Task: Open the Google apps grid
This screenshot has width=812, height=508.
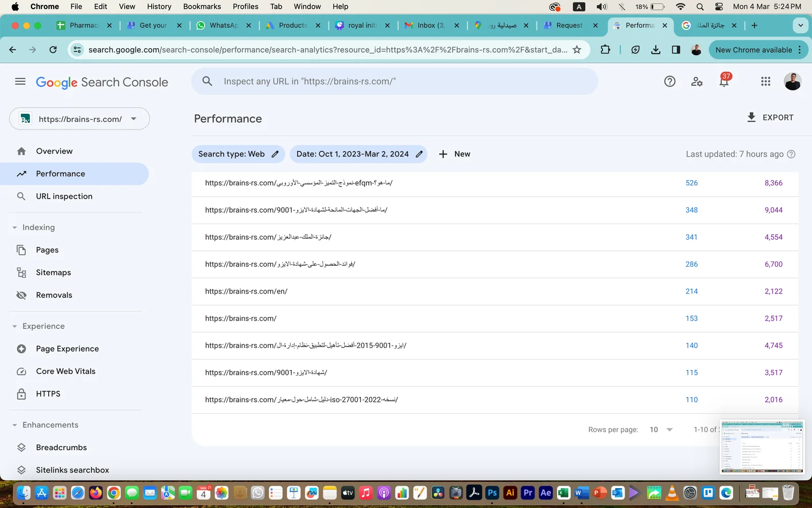Action: tap(765, 81)
